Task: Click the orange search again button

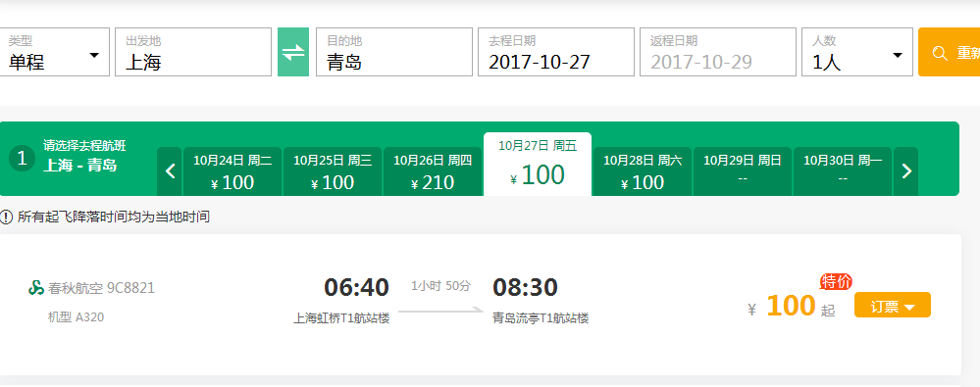Action: coord(949,53)
